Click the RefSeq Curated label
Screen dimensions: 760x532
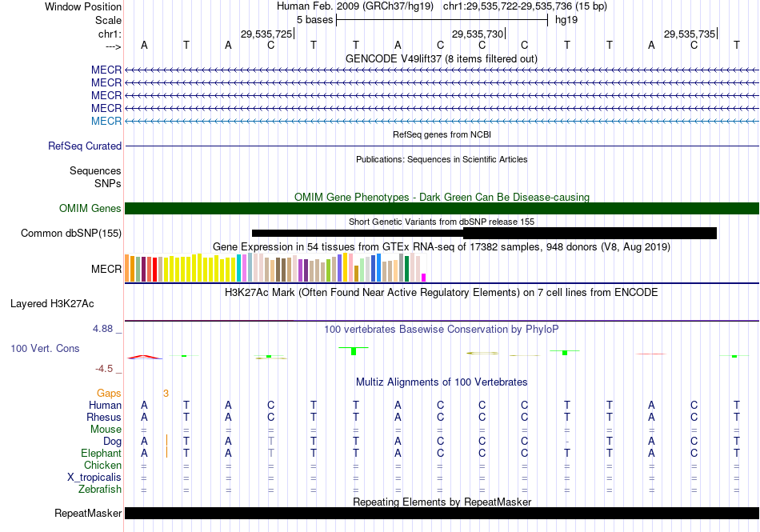tap(85, 146)
